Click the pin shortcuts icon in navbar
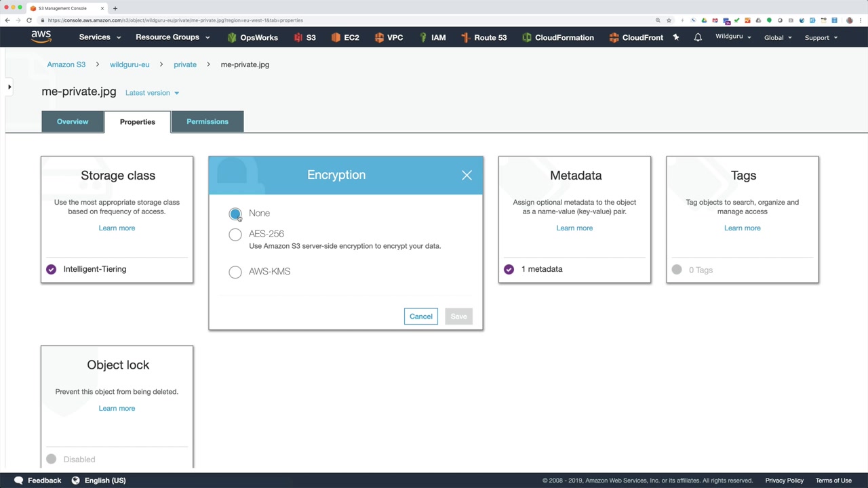The width and height of the screenshot is (868, 488). [x=676, y=37]
